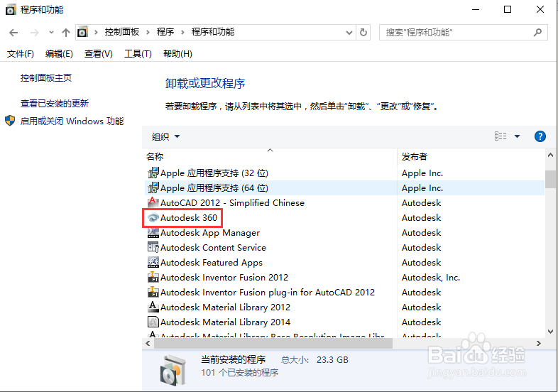Open 启用或关闭 Windows 功能 link

[x=72, y=121]
